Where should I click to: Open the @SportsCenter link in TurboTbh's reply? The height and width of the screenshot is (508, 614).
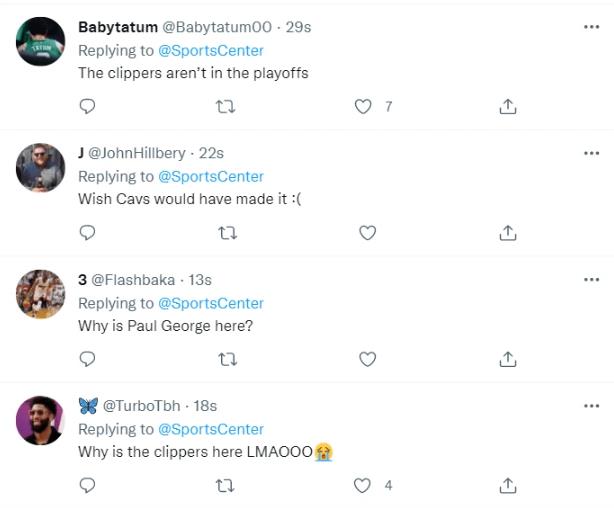pos(211,429)
